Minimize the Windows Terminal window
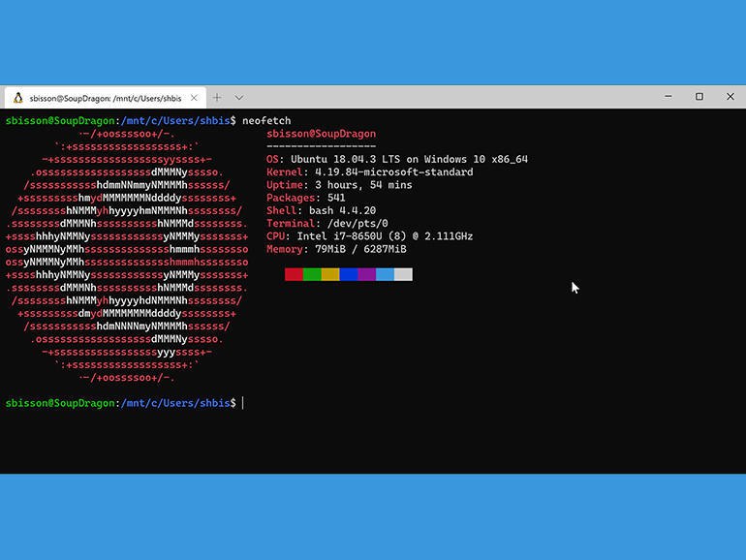This screenshot has height=560, width=746. [668, 97]
